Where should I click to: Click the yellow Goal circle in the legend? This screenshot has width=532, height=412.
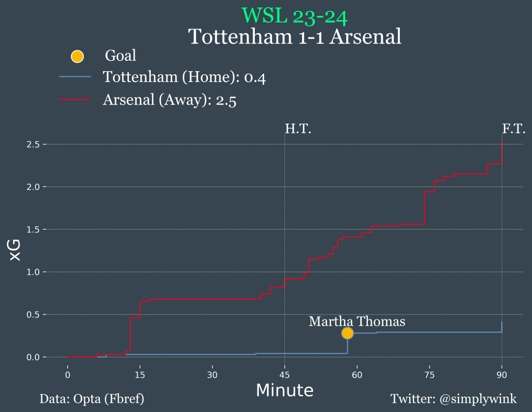click(x=77, y=57)
